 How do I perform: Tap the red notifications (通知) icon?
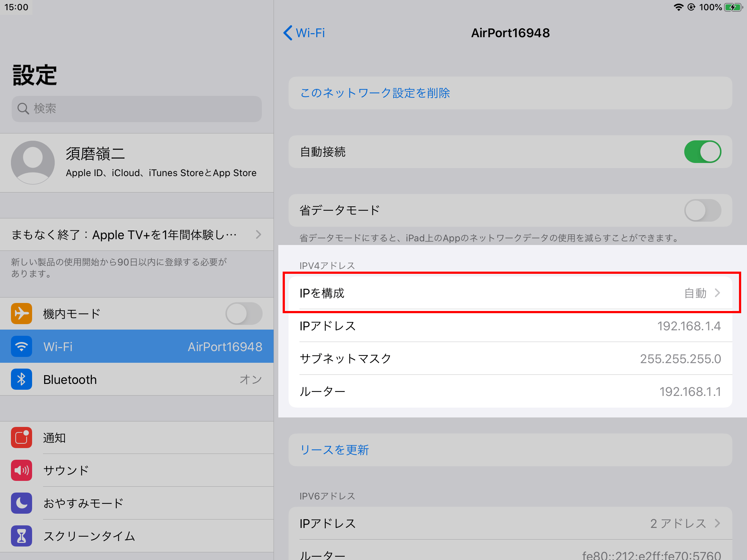pyautogui.click(x=22, y=437)
